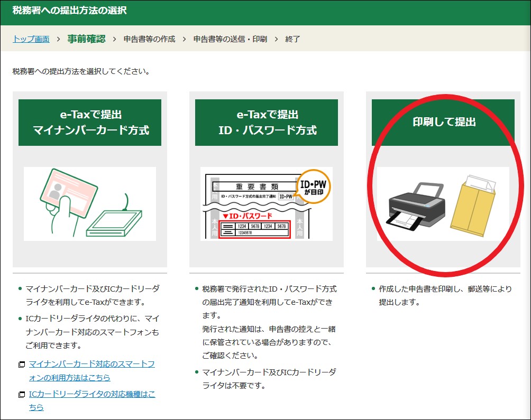The width and height of the screenshot is (531, 420).
Task: Click external-window icon beside ICカードリーダライタ対応機種 link
Action: (22, 394)
